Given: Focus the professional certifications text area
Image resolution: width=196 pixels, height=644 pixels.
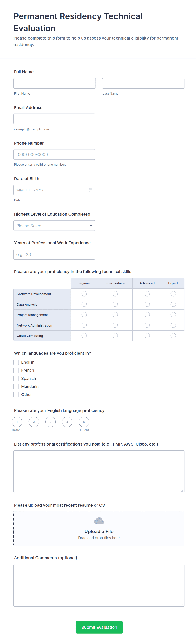Looking at the screenshot, I should (x=99, y=472).
